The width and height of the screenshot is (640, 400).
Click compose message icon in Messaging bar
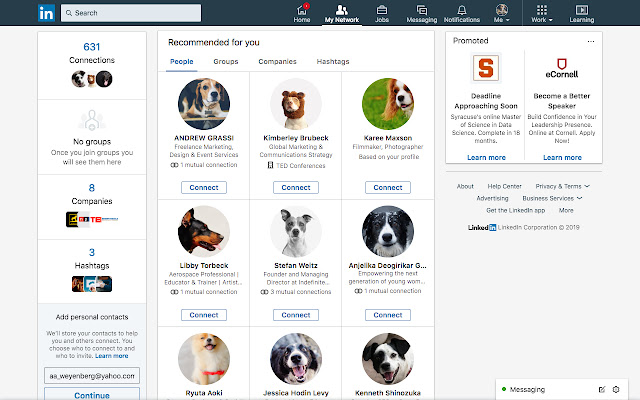601,388
